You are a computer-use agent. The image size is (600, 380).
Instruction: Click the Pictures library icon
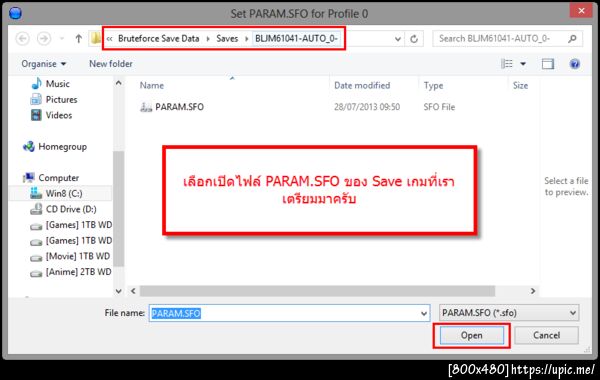click(x=36, y=99)
